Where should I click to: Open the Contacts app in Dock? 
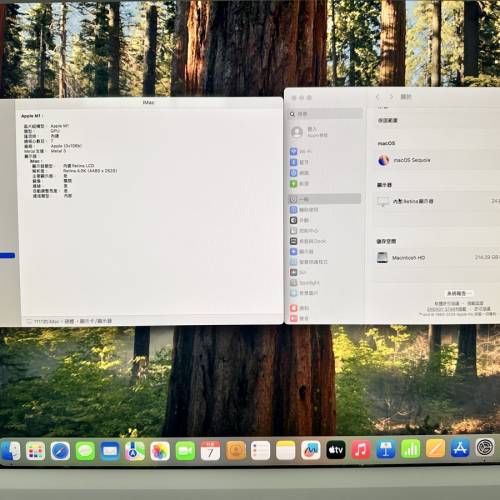[236, 451]
